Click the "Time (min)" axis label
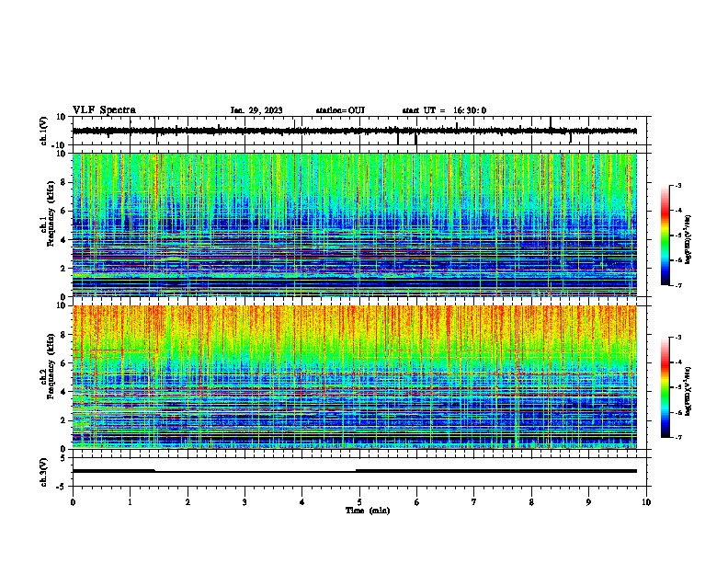Screen dimensions: 728x563 pos(368,511)
